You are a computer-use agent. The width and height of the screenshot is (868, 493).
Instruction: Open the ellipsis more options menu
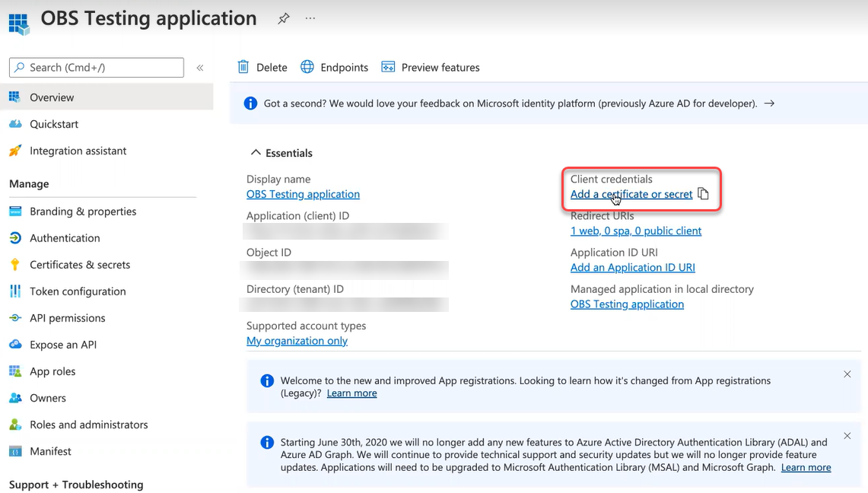pyautogui.click(x=310, y=18)
